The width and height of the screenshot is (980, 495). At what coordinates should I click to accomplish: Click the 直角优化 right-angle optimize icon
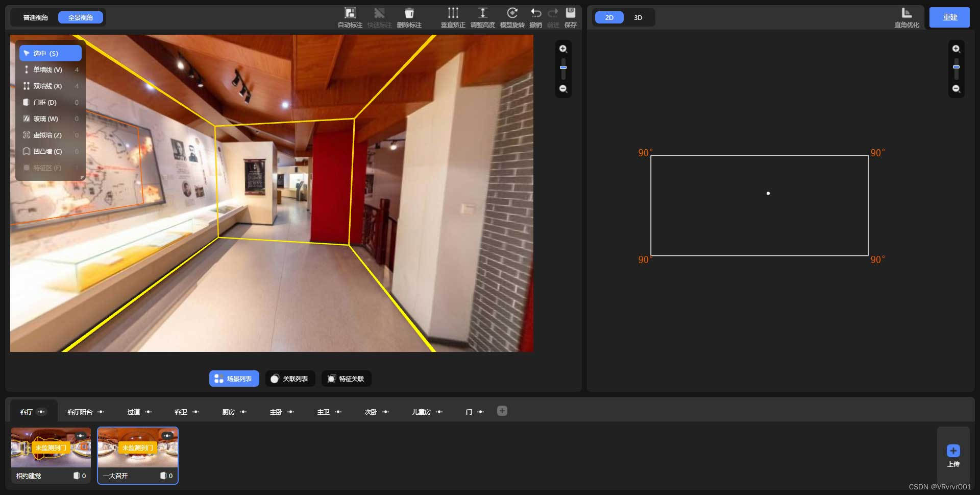[x=906, y=13]
